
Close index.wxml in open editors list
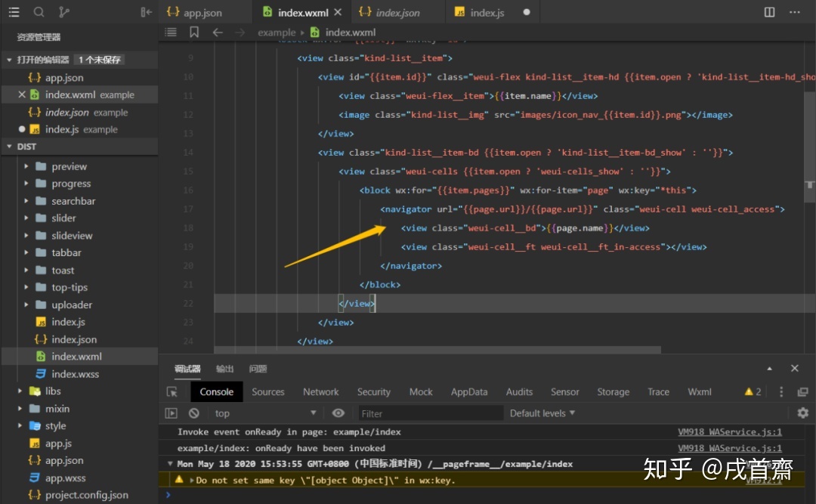(x=21, y=94)
